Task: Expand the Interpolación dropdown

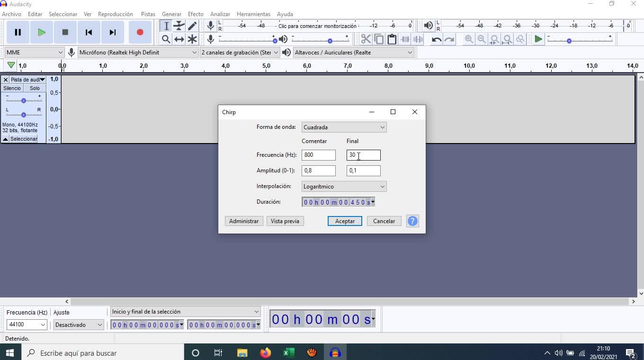Action: (x=344, y=187)
